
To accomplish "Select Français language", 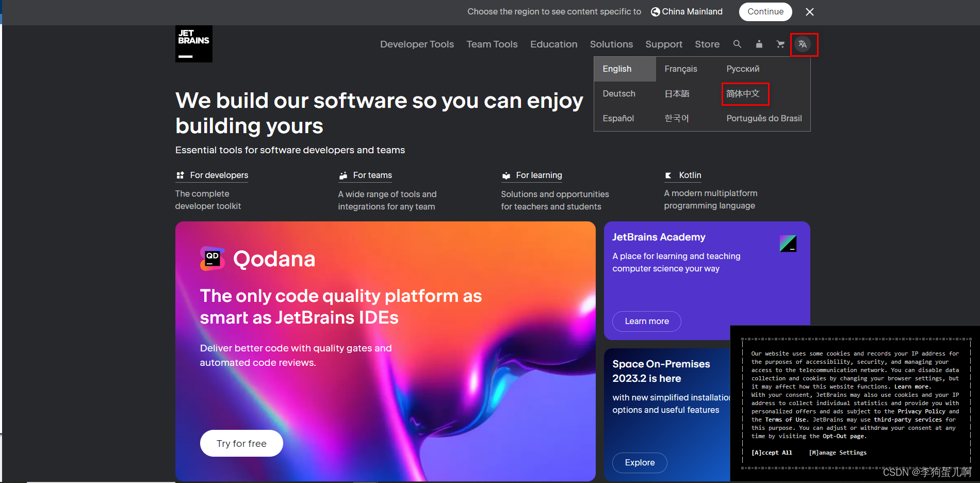I will (x=681, y=69).
